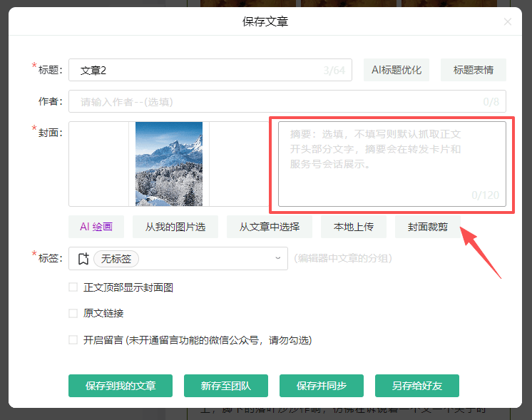This screenshot has height=420, width=532.
Task: Click the AI 绘画 button
Action: [96, 227]
